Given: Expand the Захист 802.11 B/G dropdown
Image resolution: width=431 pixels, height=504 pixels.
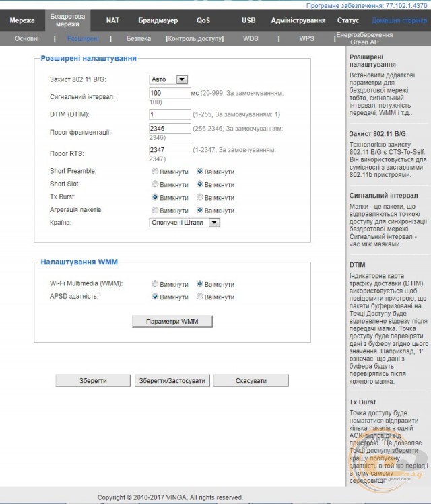Looking at the screenshot, I should 168,79.
